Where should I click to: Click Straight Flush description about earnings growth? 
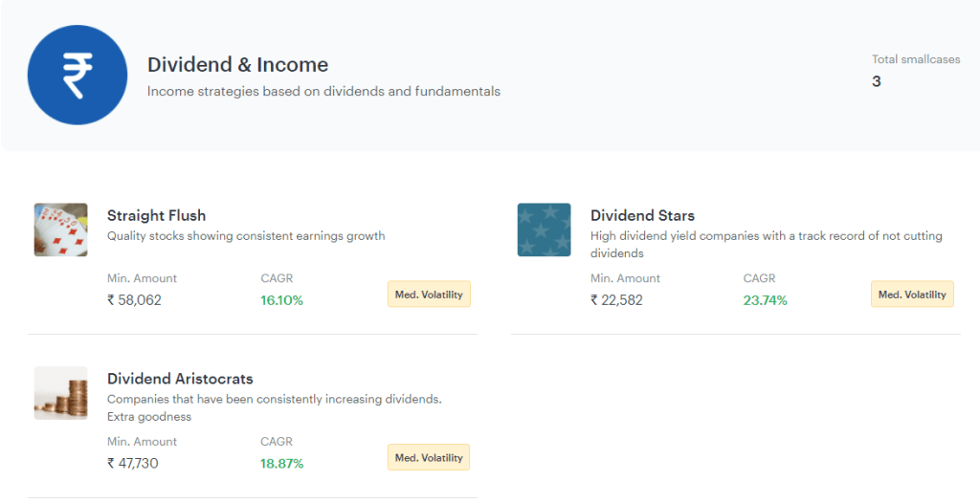tap(246, 236)
